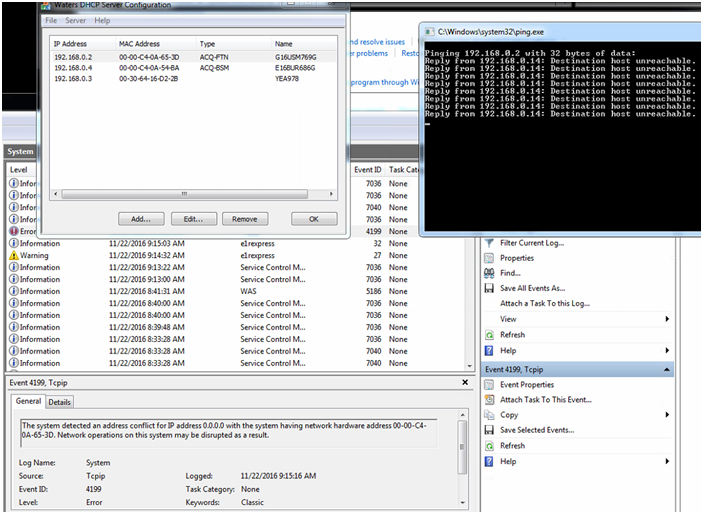The image size is (703, 514).
Task: Click Information icon of 9:15:03 AM event
Action: point(14,243)
